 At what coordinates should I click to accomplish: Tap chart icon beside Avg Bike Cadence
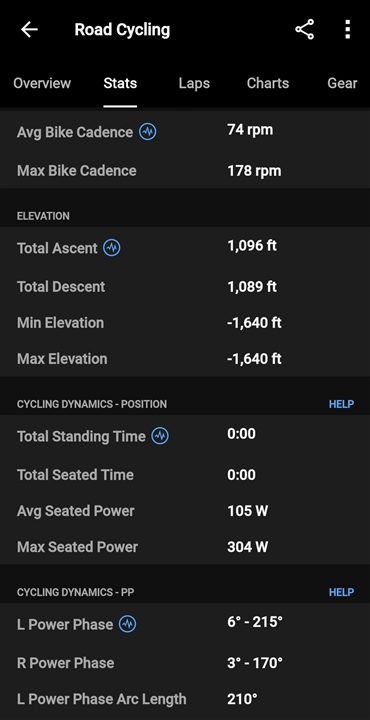tap(148, 132)
